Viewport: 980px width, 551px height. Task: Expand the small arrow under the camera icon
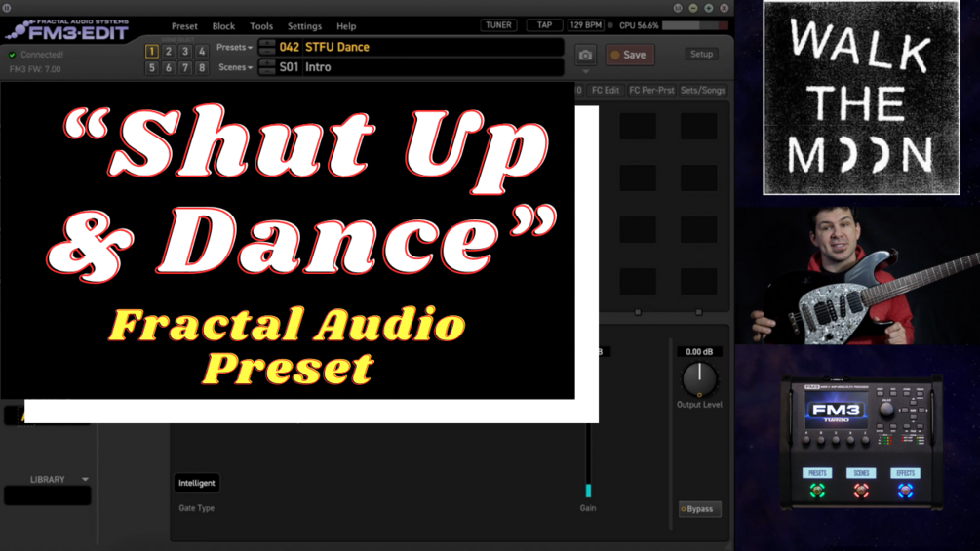(x=586, y=71)
